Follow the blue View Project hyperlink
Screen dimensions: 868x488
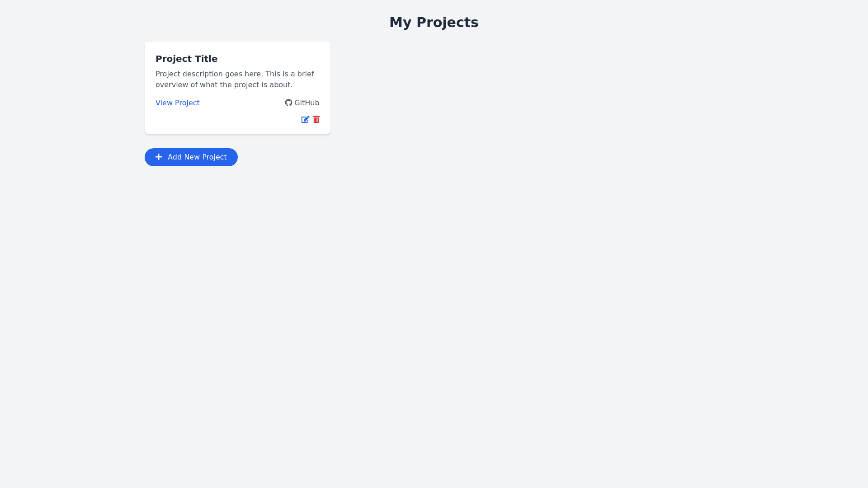177,103
